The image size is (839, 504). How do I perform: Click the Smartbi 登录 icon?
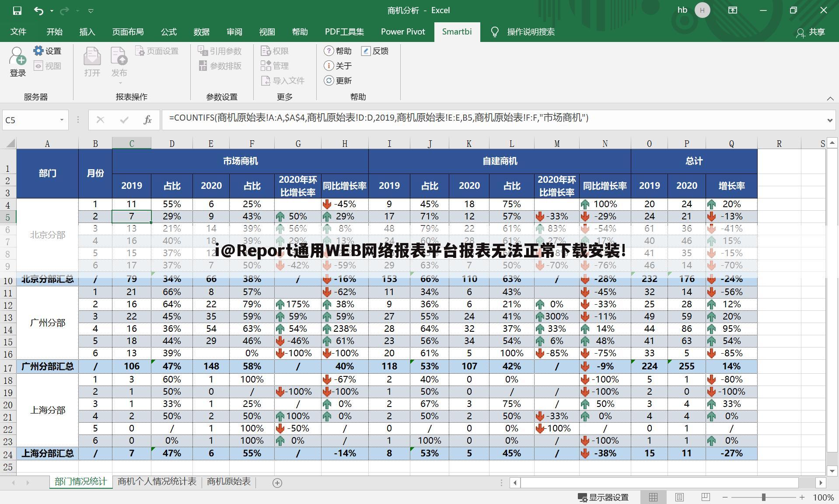pos(17,61)
